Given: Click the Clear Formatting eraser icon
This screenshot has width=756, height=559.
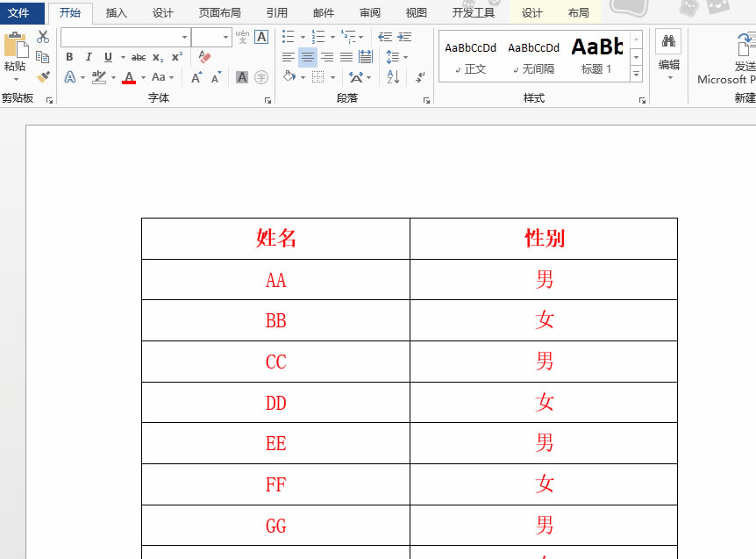Looking at the screenshot, I should pos(204,57).
